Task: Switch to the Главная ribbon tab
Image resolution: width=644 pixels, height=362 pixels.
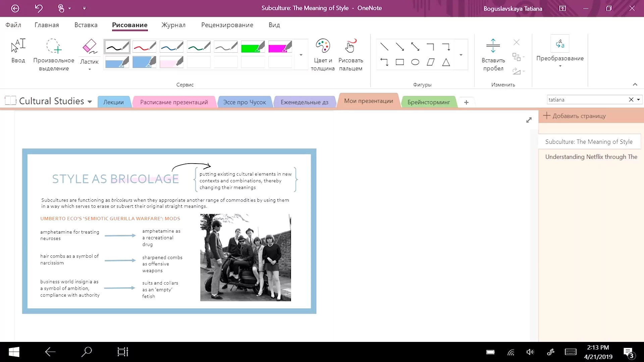Action: (x=47, y=25)
